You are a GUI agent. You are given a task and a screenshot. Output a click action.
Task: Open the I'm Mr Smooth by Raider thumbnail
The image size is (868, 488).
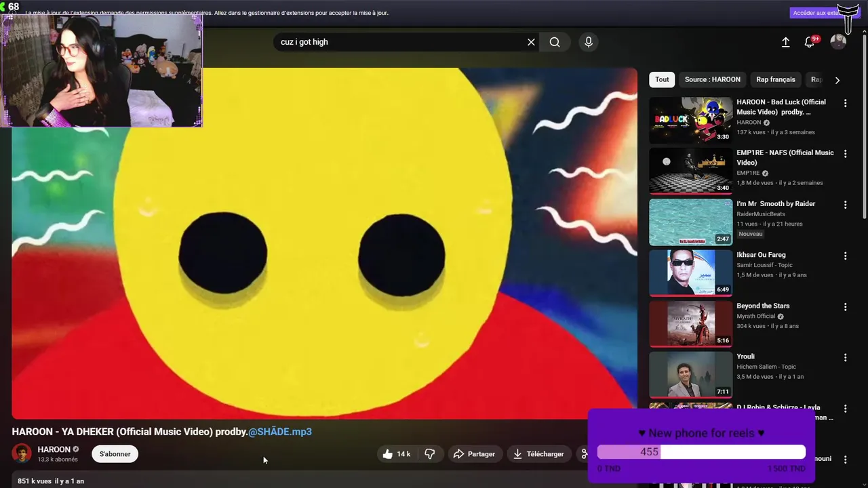pyautogui.click(x=690, y=222)
